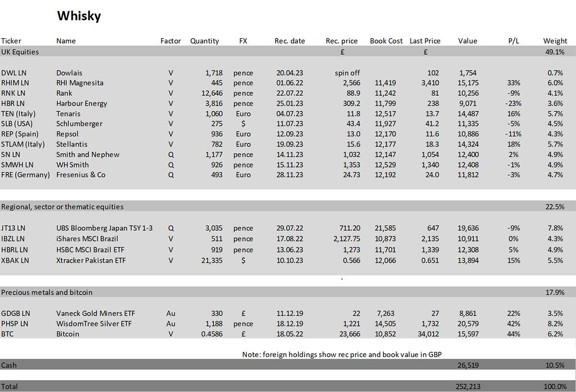The height and width of the screenshot is (392, 576).
Task: Click the DWL LN ticker cell
Action: tap(14, 73)
